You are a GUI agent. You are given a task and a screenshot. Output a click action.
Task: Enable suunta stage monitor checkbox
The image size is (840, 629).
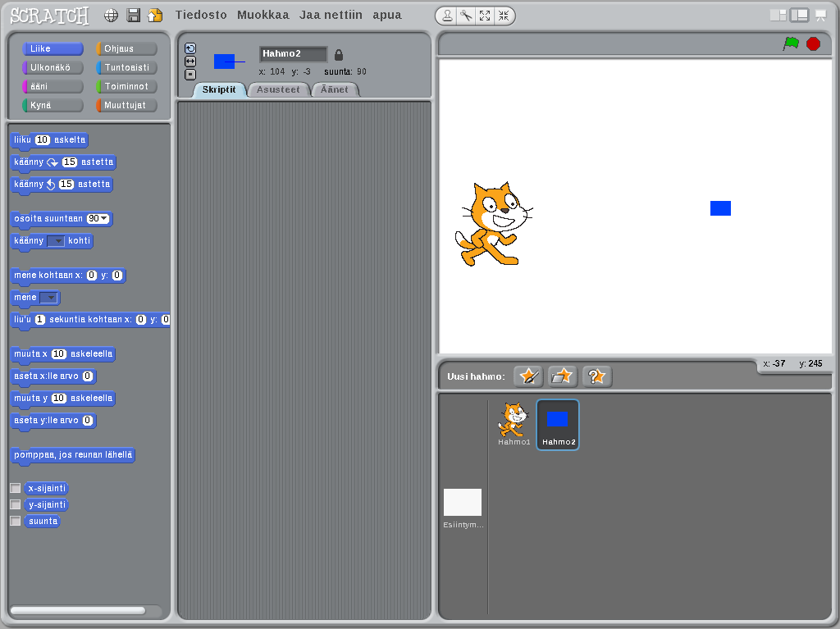[16, 521]
